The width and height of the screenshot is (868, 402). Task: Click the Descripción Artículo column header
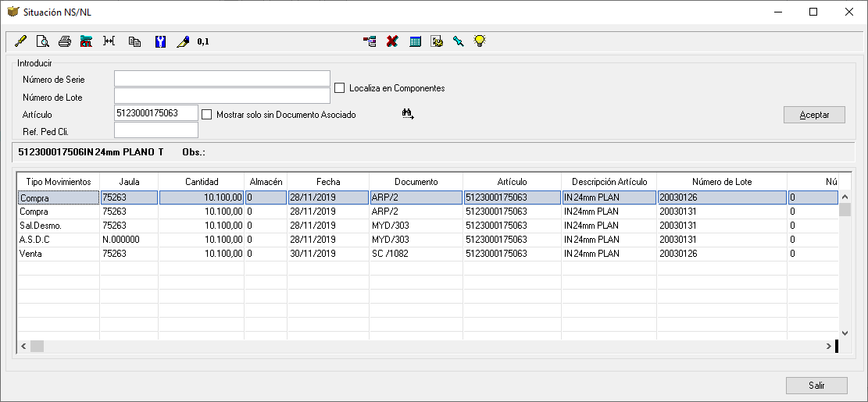click(x=609, y=182)
